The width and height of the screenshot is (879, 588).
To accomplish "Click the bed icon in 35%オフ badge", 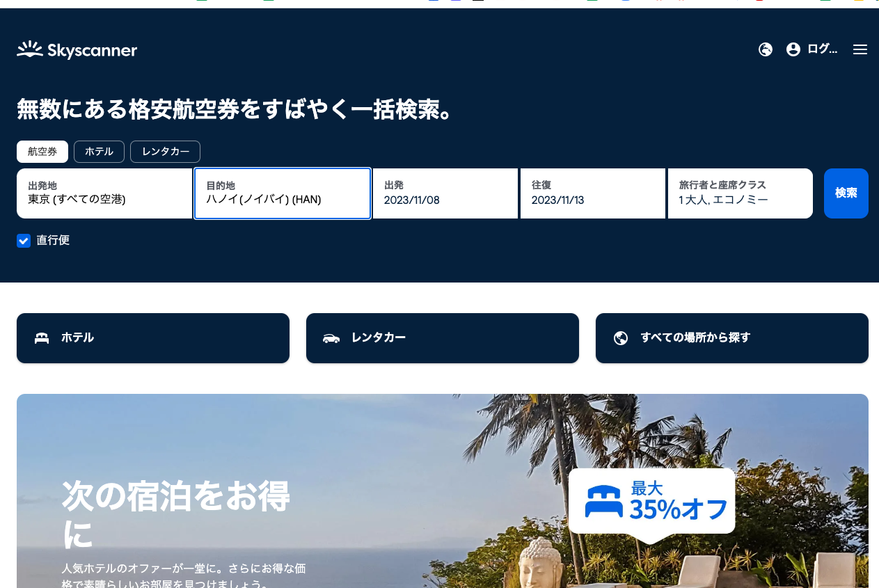I will click(603, 501).
